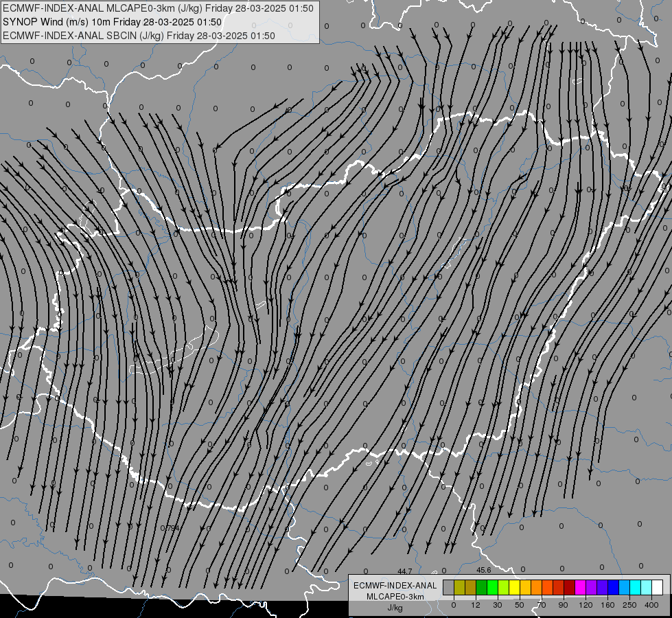Select the orange legend swatch
This screenshot has height=618, width=672.
537,587
